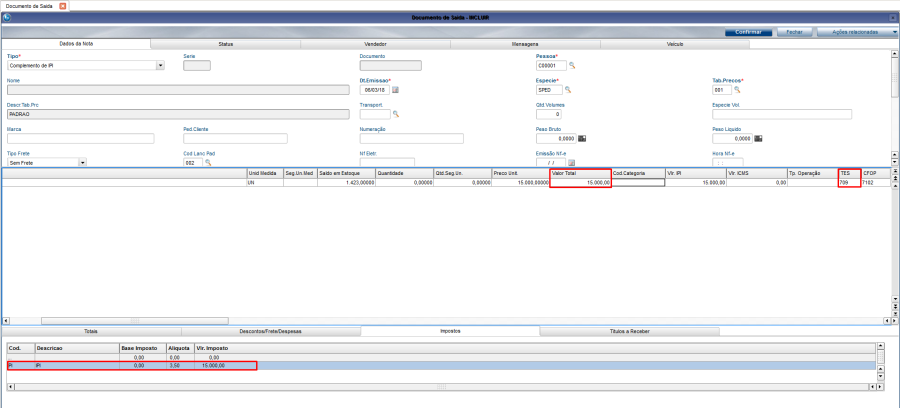Switch to the Vendedor tab
The width and height of the screenshot is (900, 408).
coord(375,44)
